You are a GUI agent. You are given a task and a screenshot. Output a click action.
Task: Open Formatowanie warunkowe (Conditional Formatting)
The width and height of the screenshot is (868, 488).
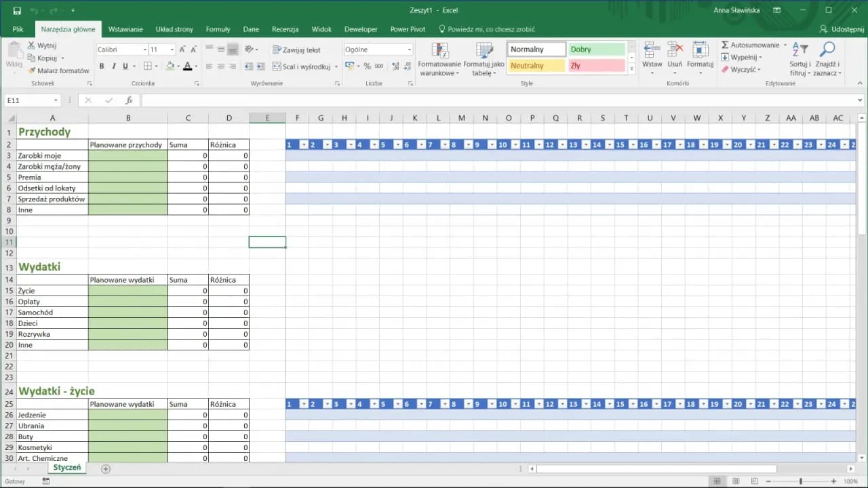(439, 59)
